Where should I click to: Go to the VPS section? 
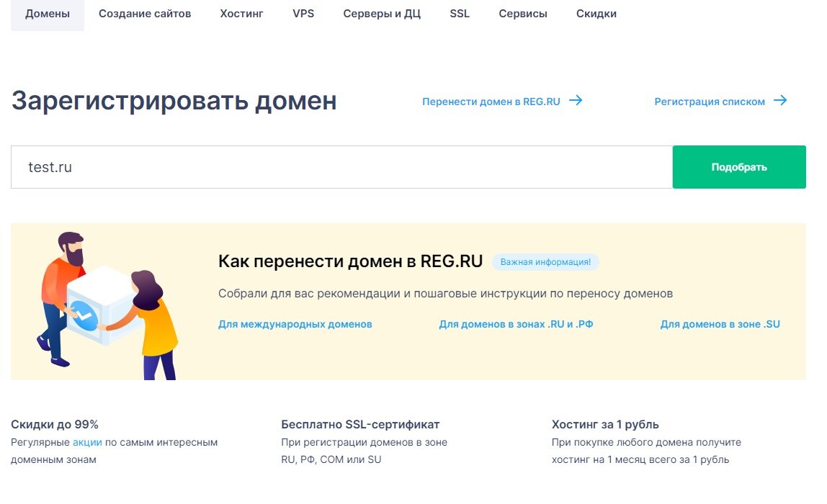pyautogui.click(x=303, y=14)
